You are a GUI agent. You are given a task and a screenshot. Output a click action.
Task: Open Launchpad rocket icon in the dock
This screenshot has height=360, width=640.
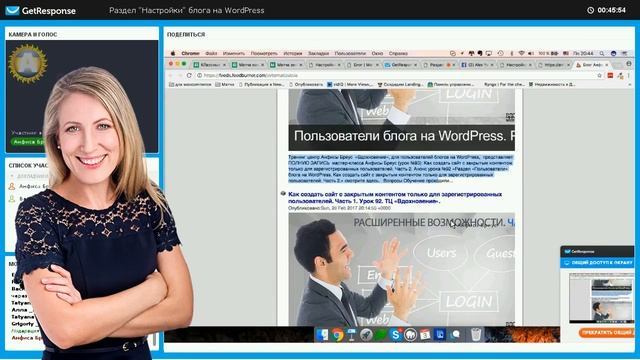(x=366, y=335)
